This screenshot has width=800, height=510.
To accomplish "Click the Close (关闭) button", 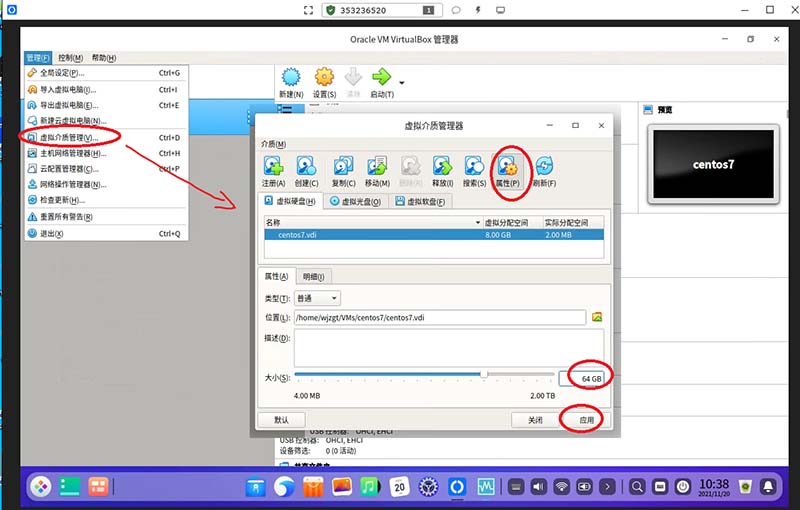I will (535, 420).
